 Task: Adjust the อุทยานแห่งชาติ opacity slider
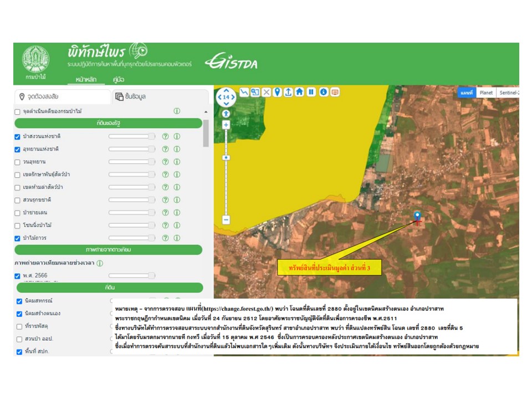(132, 149)
